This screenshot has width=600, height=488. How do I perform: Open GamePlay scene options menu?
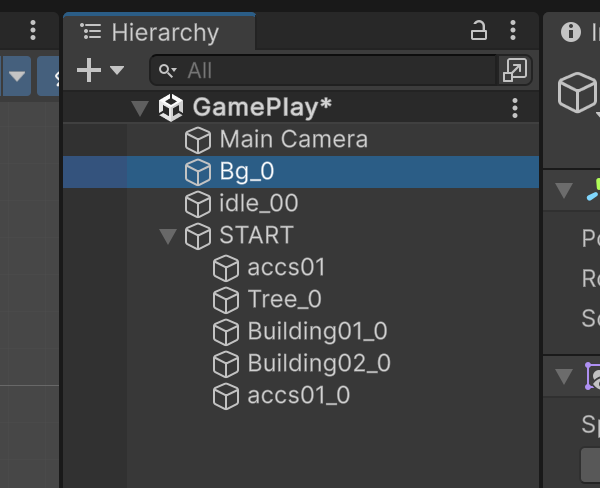[x=515, y=108]
